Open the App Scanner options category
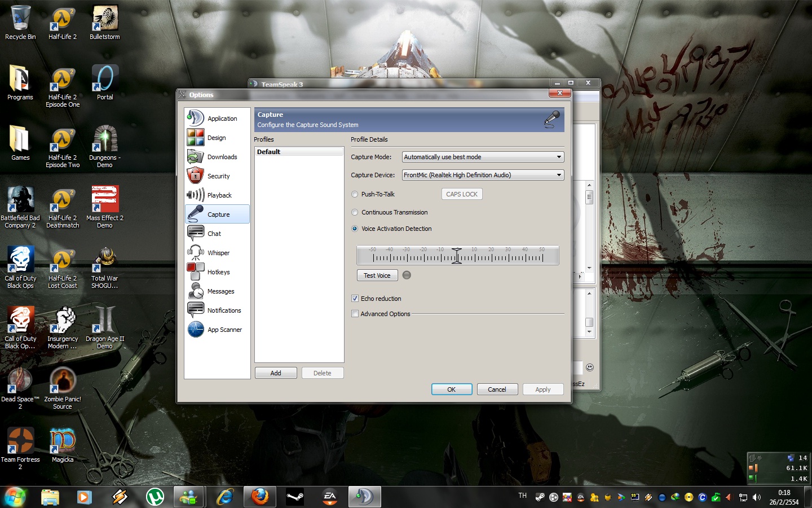Viewport: 812px width, 508px height. [217, 330]
